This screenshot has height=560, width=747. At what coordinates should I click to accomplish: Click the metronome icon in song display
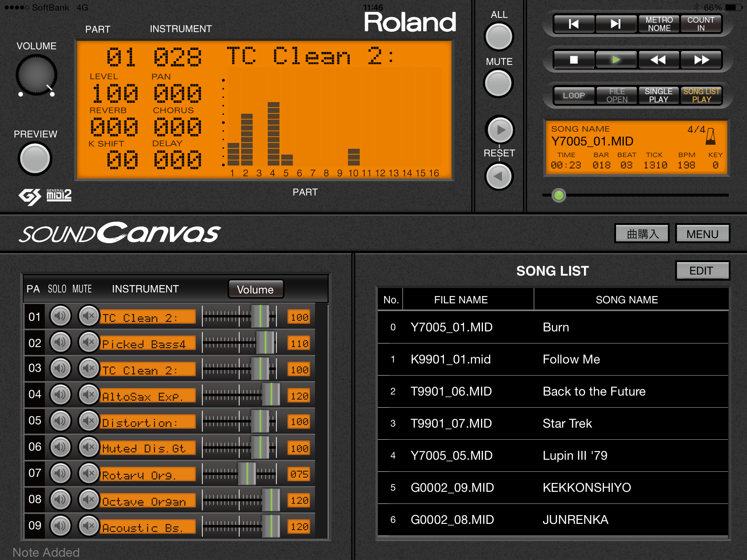(711, 136)
